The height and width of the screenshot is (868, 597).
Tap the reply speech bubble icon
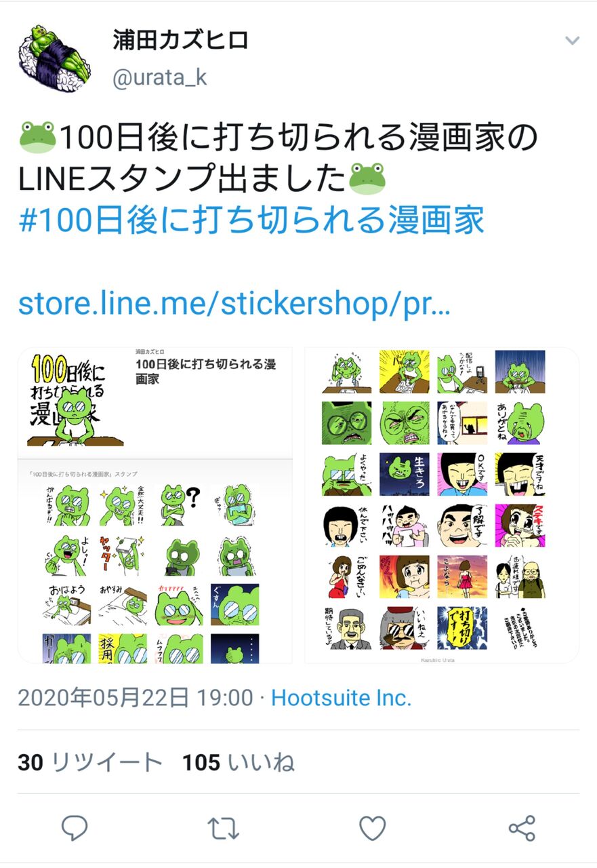[75, 828]
